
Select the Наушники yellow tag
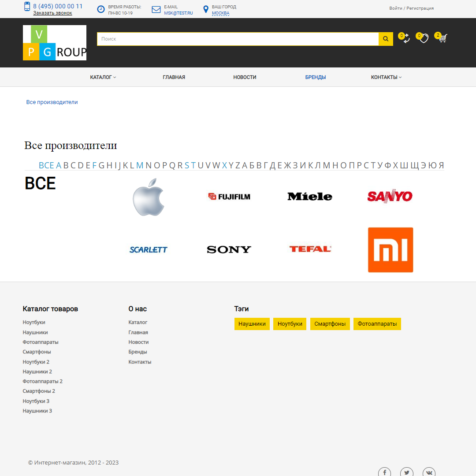point(252,324)
